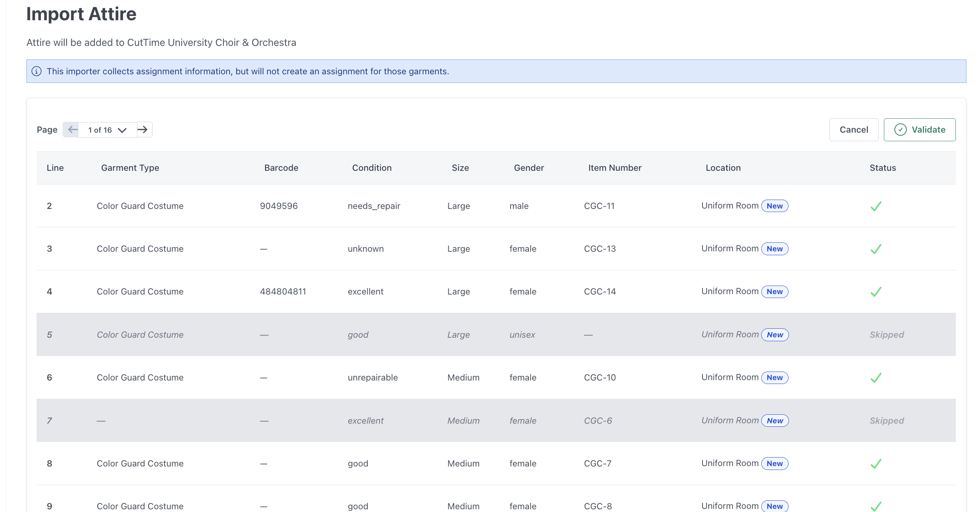
Task: Click the CGC-10 item number
Action: [600, 378]
